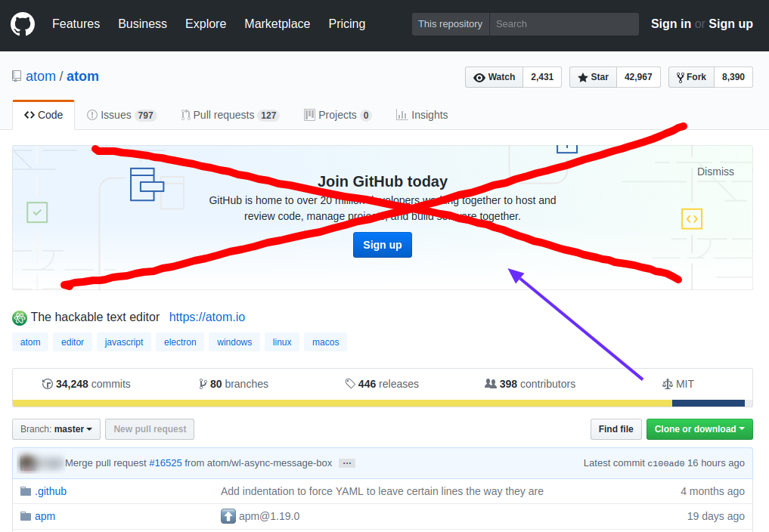Open the apm@1.19.0 commit message

pyautogui.click(x=269, y=516)
